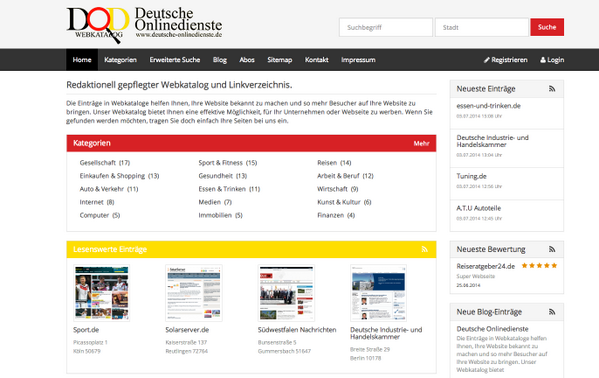Screen dimensions: 599x378
Task: Click the five-star rating for Reiseratgeber24.de
Action: tap(539, 266)
